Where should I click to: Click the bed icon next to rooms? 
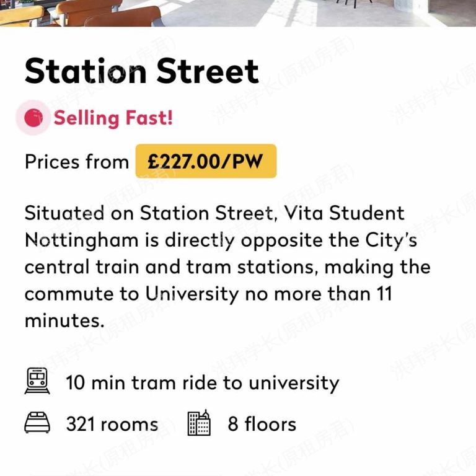pos(37,422)
